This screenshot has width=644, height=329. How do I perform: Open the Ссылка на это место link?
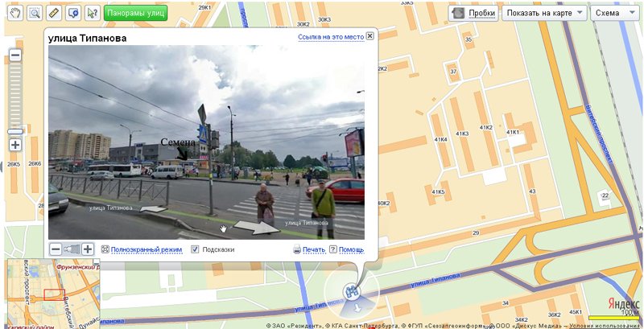[331, 37]
